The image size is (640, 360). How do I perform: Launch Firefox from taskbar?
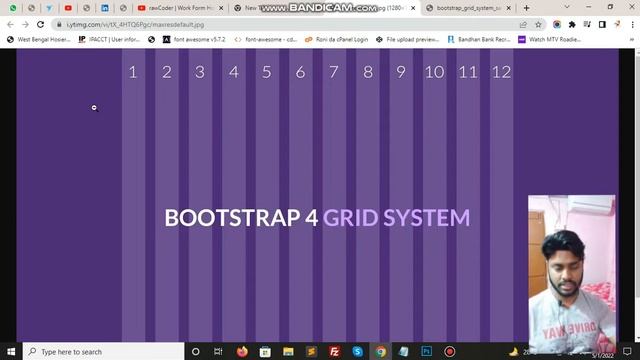coord(242,351)
